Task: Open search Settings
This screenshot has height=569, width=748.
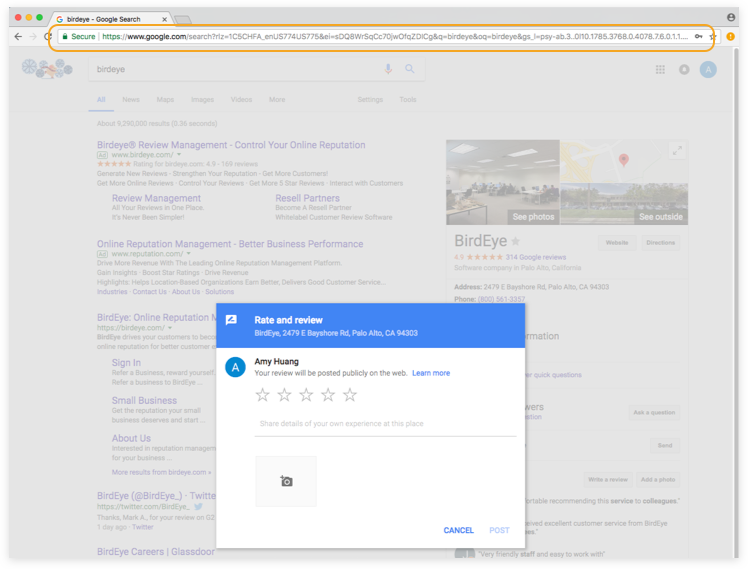Action: click(370, 100)
